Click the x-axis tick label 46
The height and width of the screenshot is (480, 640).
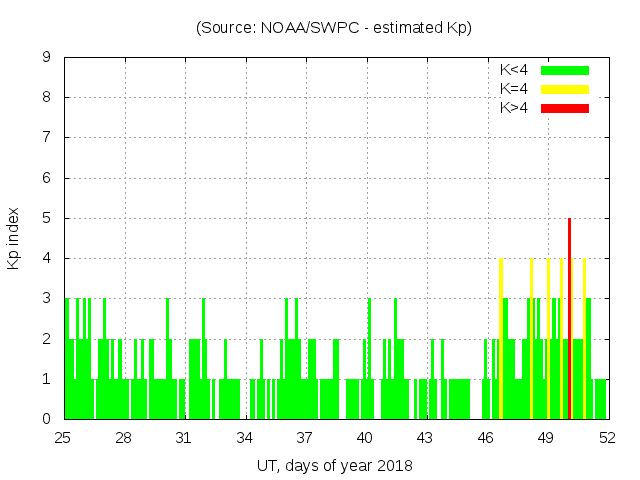[486, 438]
